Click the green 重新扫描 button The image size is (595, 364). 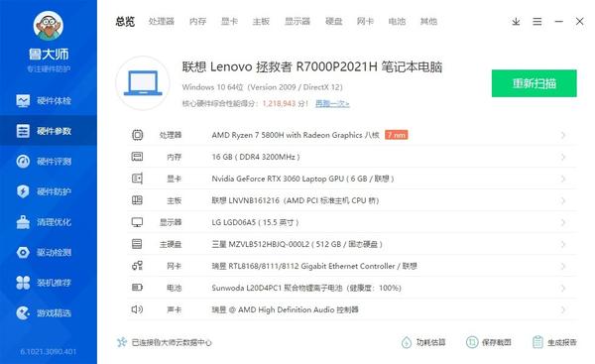point(534,83)
